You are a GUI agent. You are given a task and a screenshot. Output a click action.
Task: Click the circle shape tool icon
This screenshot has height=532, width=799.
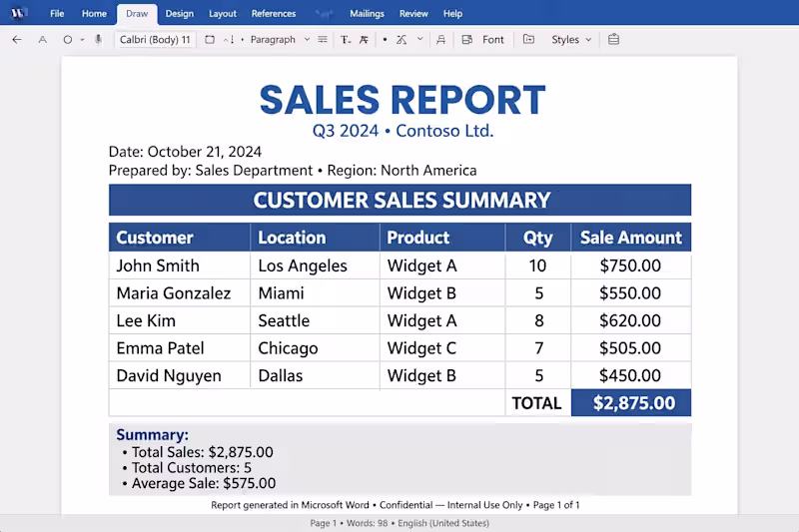tap(67, 40)
